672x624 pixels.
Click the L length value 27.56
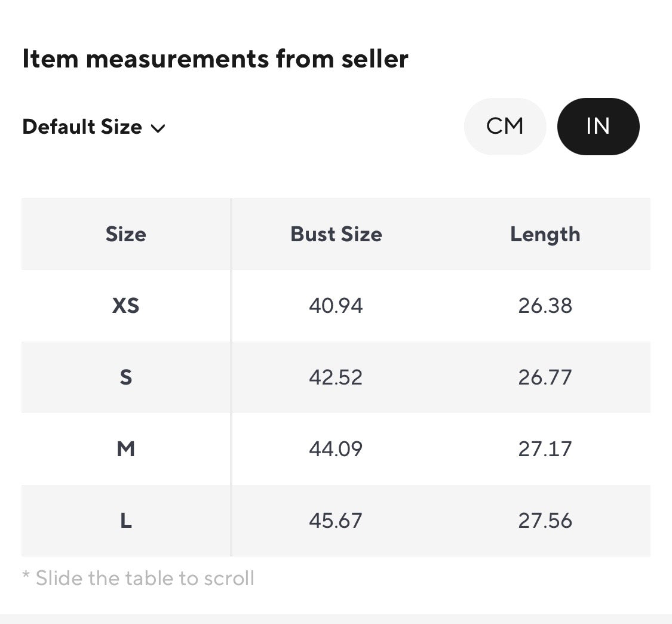pos(545,521)
